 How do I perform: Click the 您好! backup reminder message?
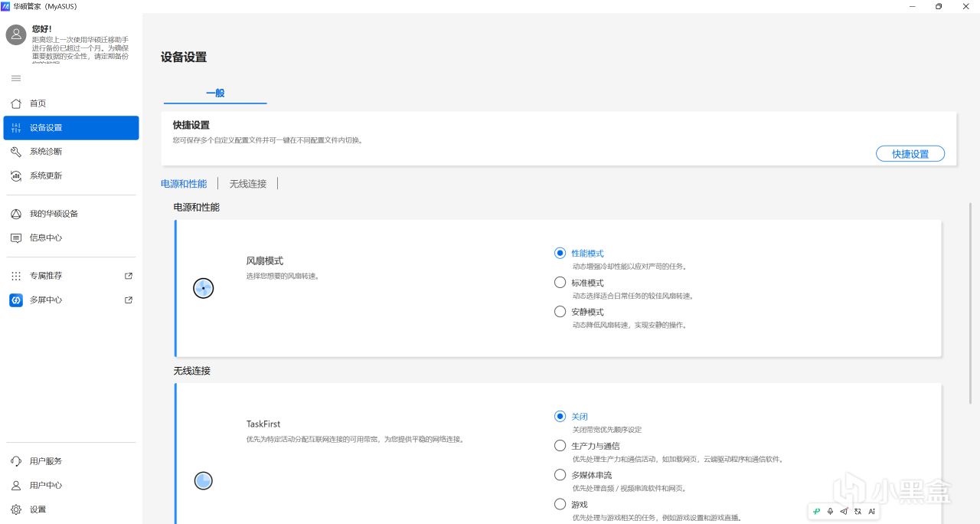point(80,44)
